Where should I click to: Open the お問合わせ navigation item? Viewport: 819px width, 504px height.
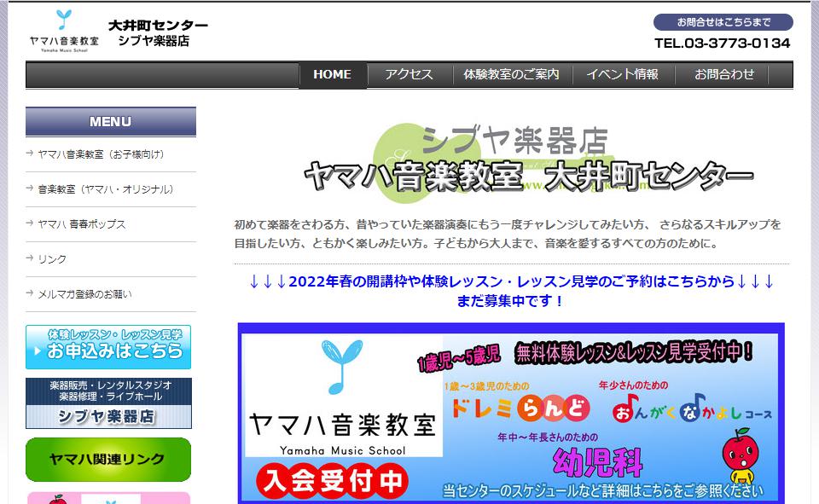(724, 74)
